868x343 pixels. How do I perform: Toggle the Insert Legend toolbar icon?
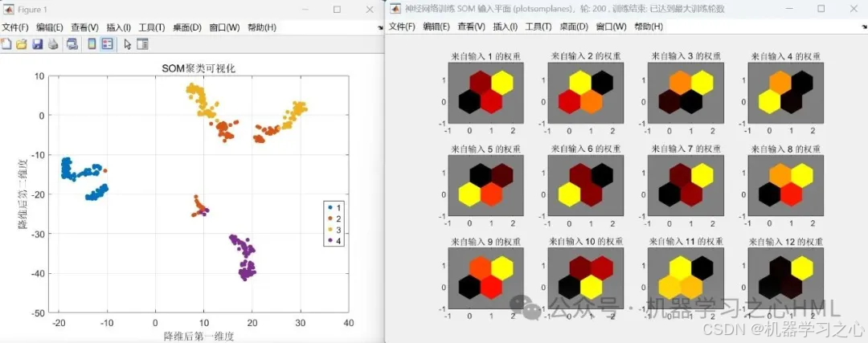[108, 44]
